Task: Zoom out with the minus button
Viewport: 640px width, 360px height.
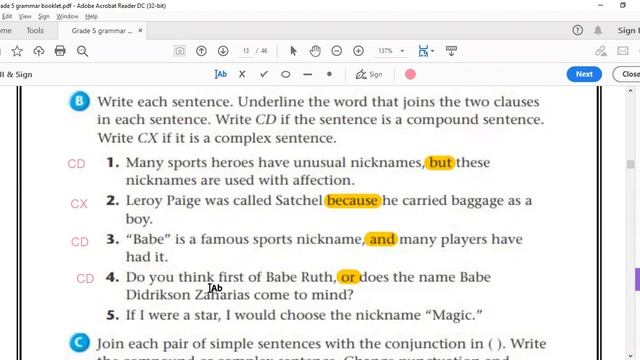Action: coord(336,51)
